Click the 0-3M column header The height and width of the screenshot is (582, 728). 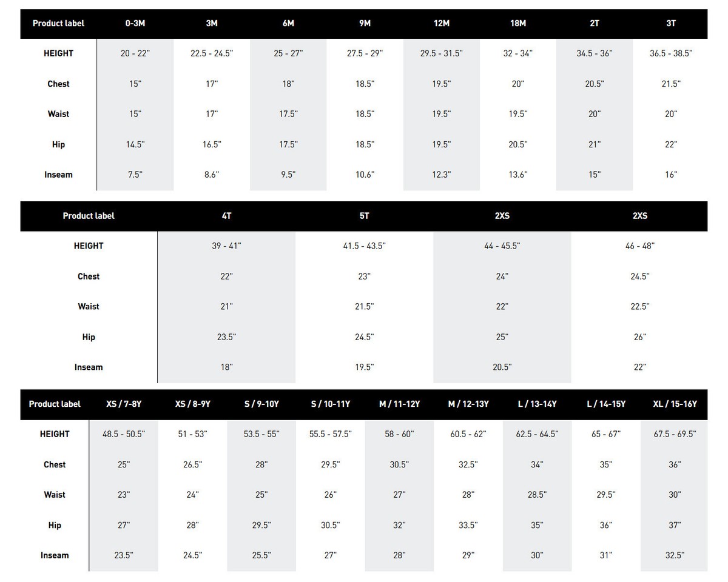tap(135, 24)
